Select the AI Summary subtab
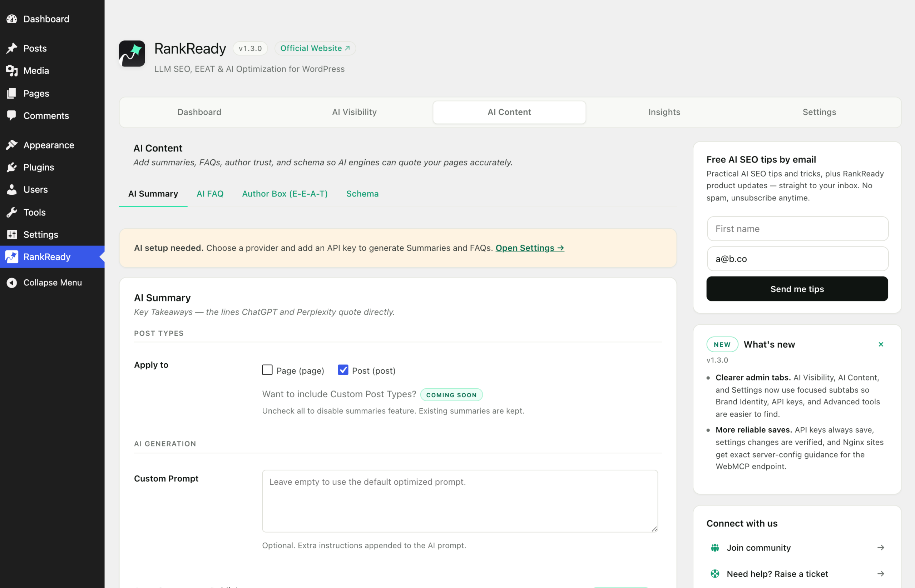Viewport: 915px width, 588px height. [x=153, y=194]
